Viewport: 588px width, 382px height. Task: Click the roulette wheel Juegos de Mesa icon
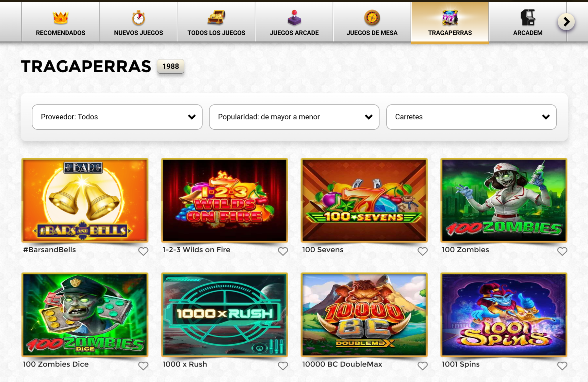click(372, 17)
